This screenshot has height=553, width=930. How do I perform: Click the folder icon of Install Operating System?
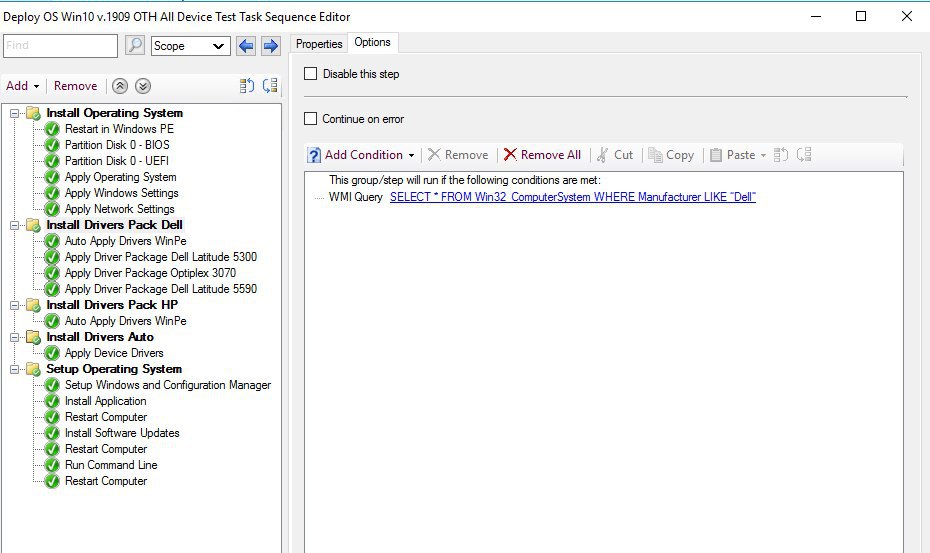[x=33, y=113]
